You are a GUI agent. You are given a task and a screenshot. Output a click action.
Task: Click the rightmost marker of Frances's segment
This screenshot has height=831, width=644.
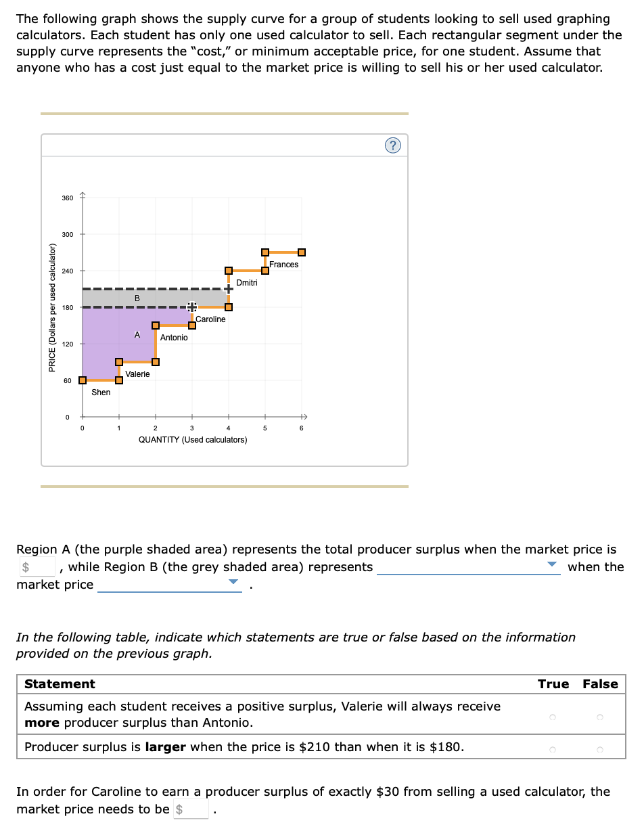pyautogui.click(x=301, y=252)
